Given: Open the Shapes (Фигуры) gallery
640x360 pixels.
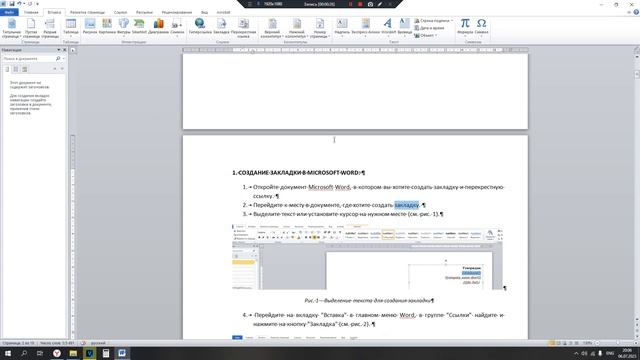Looking at the screenshot, I should tap(124, 27).
